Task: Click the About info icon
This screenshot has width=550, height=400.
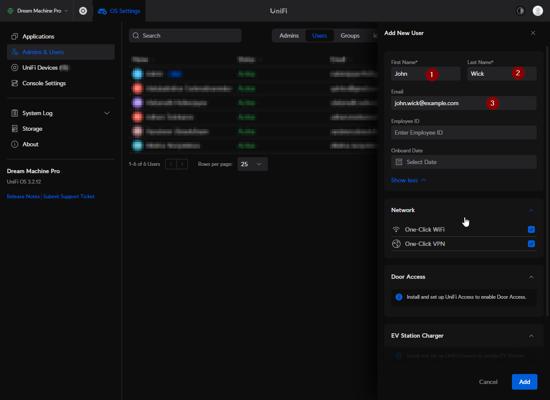Action: 14,144
